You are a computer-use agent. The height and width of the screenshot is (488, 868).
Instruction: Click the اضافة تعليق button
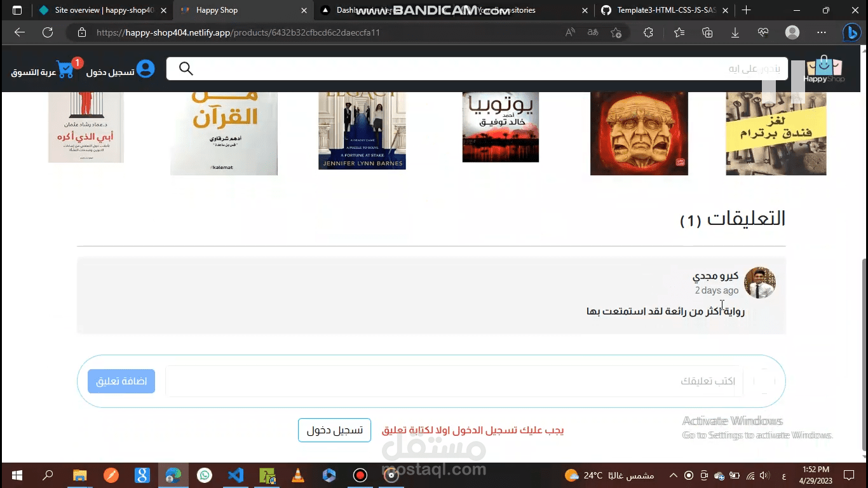pyautogui.click(x=121, y=381)
